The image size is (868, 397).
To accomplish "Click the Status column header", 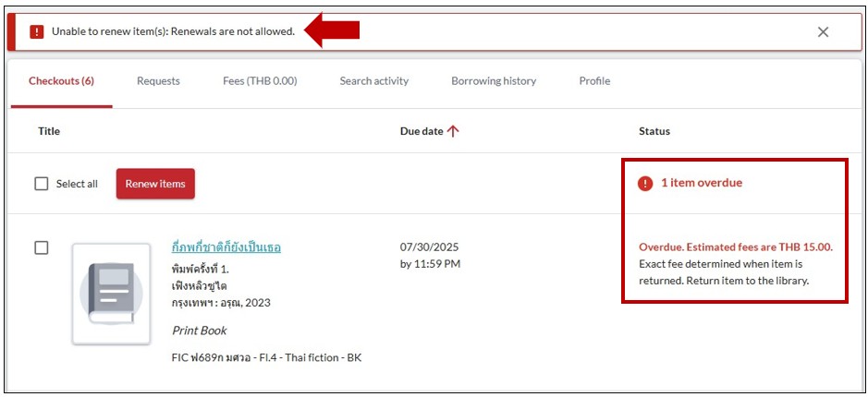I will [x=654, y=131].
